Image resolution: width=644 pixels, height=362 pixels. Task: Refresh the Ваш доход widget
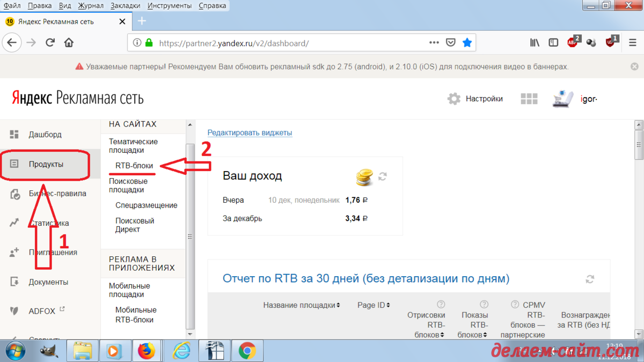[x=383, y=176]
